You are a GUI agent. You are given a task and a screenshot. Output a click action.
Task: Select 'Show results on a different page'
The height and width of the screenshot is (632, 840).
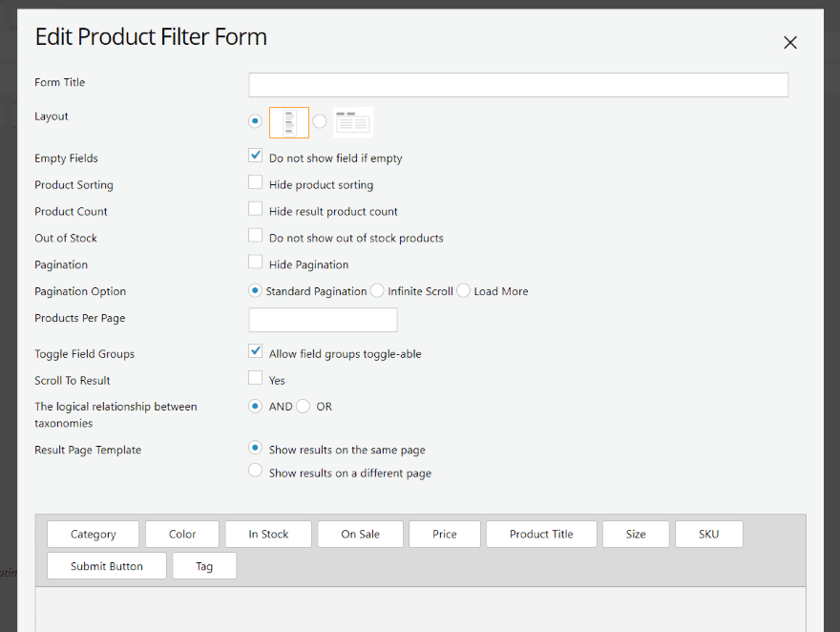pyautogui.click(x=255, y=471)
